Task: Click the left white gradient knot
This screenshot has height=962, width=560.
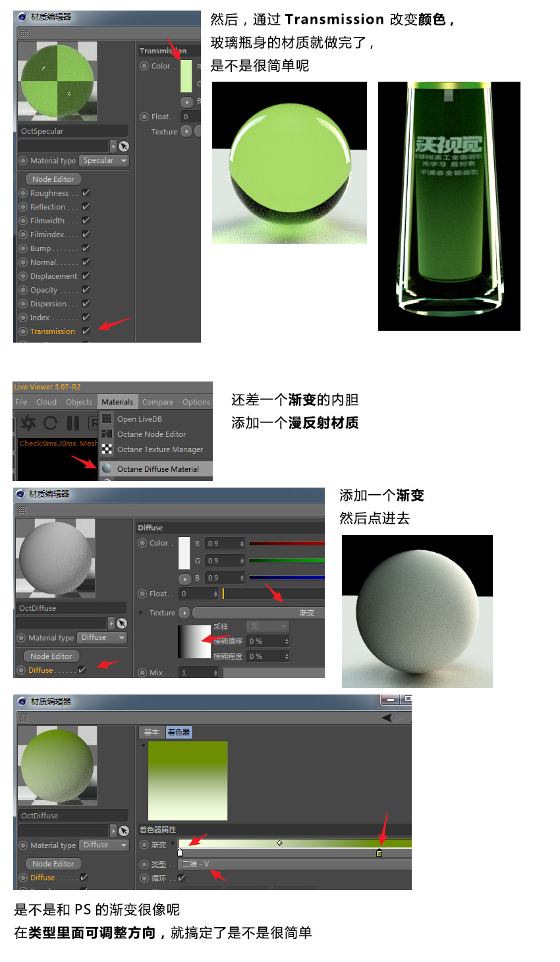Action: click(181, 853)
